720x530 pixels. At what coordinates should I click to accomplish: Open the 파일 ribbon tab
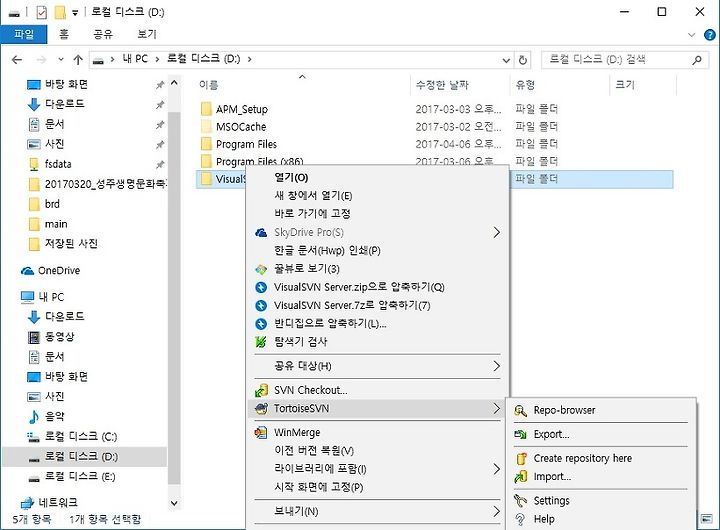pyautogui.click(x=24, y=34)
